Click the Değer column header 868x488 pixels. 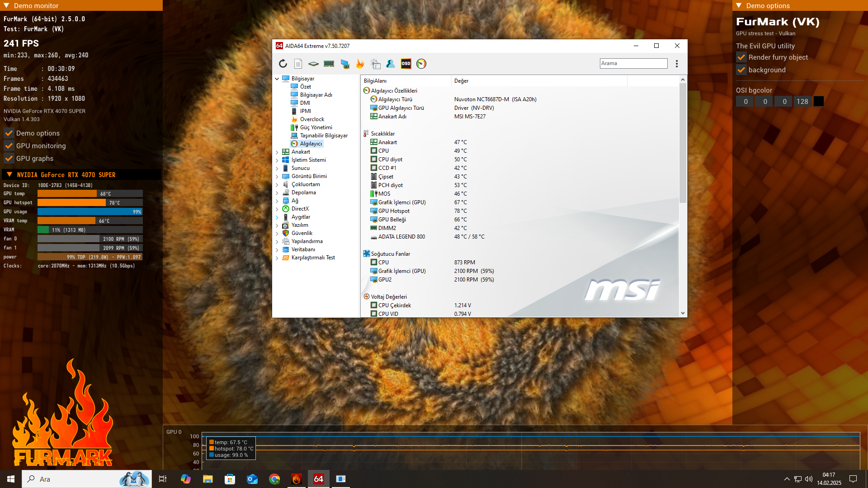click(x=461, y=81)
